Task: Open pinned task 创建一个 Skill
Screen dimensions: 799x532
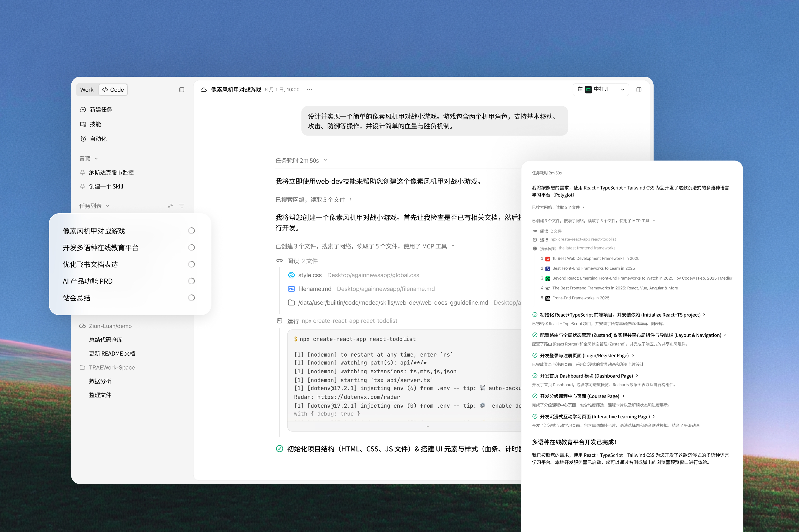Action: 106,186
